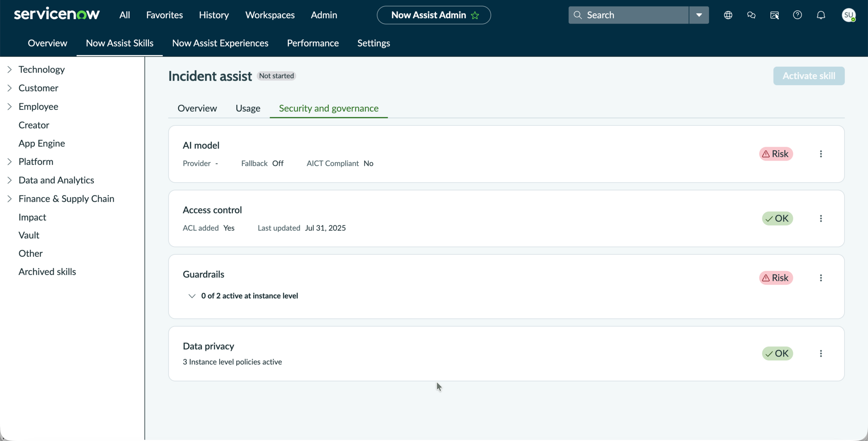Open the Performance tab
868x441 pixels.
click(x=313, y=43)
